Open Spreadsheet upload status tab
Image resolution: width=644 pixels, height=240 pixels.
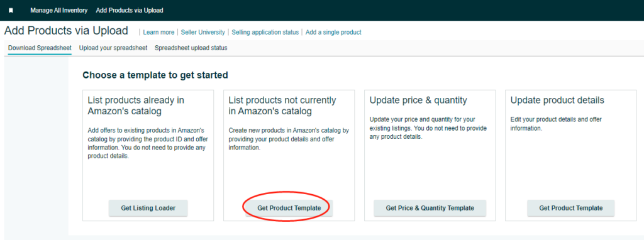pos(191,48)
